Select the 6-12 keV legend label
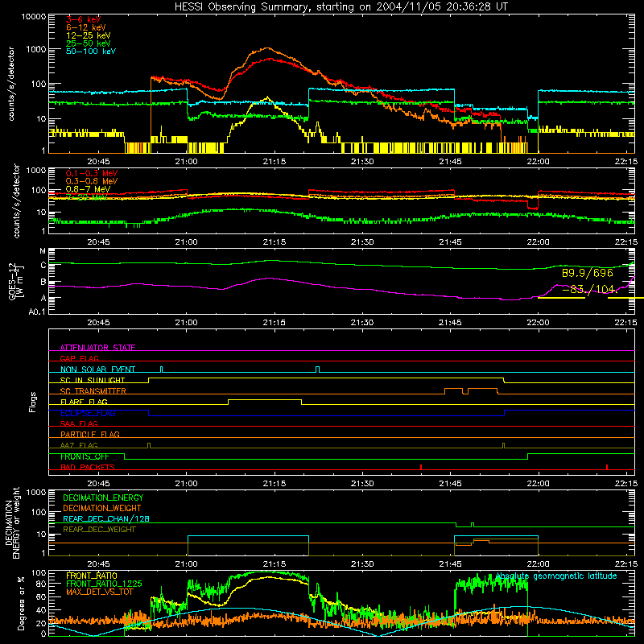Image resolution: width=644 pixels, height=644 pixels. pos(86,27)
